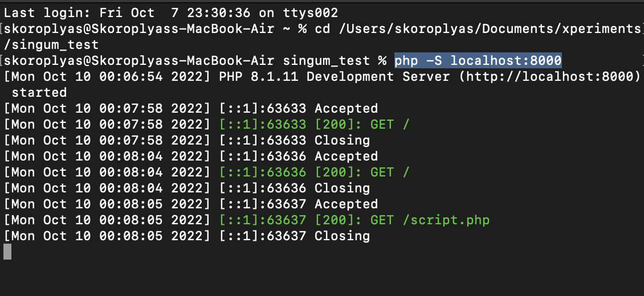Click the green "[::1]:63636 [200]: GET /" entry

[314, 172]
